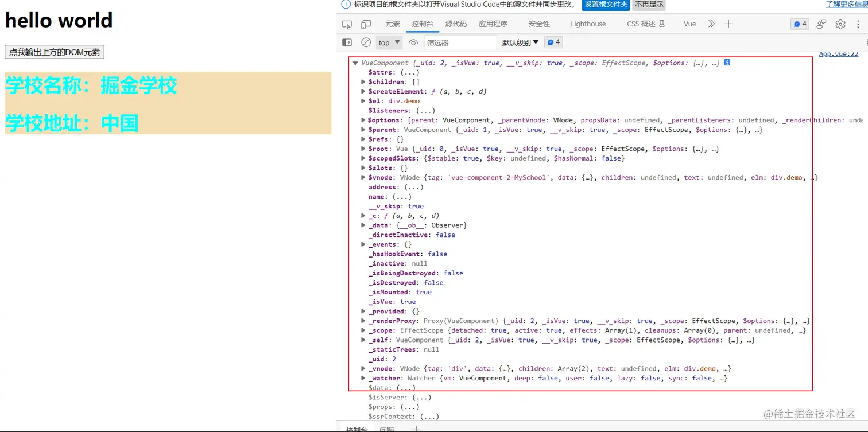Expand the _provided property
Viewport: 868px width, 432px height.
pyautogui.click(x=363, y=312)
